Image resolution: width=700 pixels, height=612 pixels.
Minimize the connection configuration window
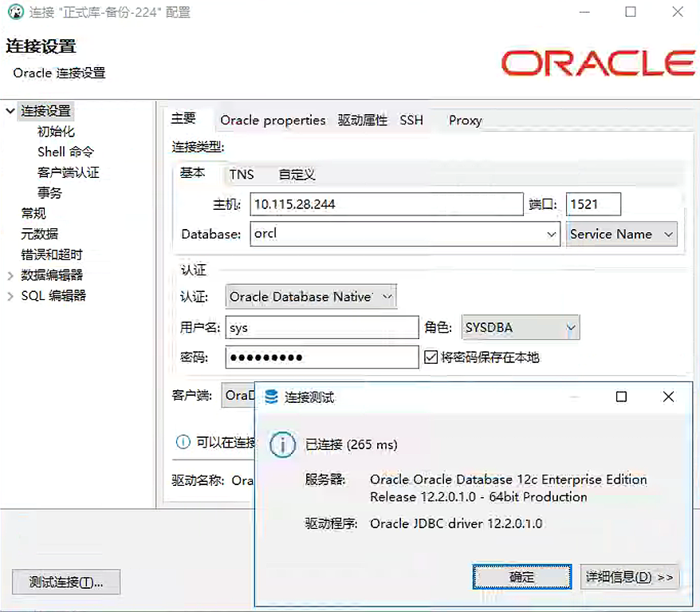(584, 12)
